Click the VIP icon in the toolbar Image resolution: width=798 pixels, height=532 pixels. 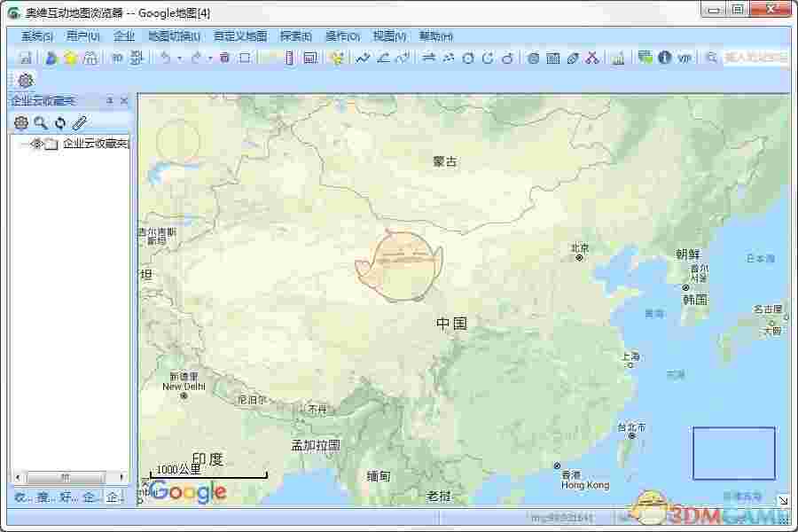(684, 58)
